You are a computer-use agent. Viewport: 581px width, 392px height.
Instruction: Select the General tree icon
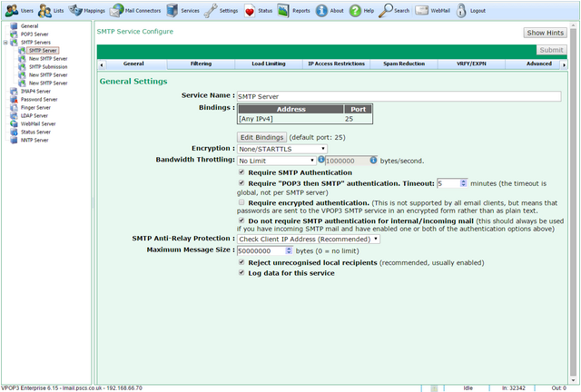(15, 26)
